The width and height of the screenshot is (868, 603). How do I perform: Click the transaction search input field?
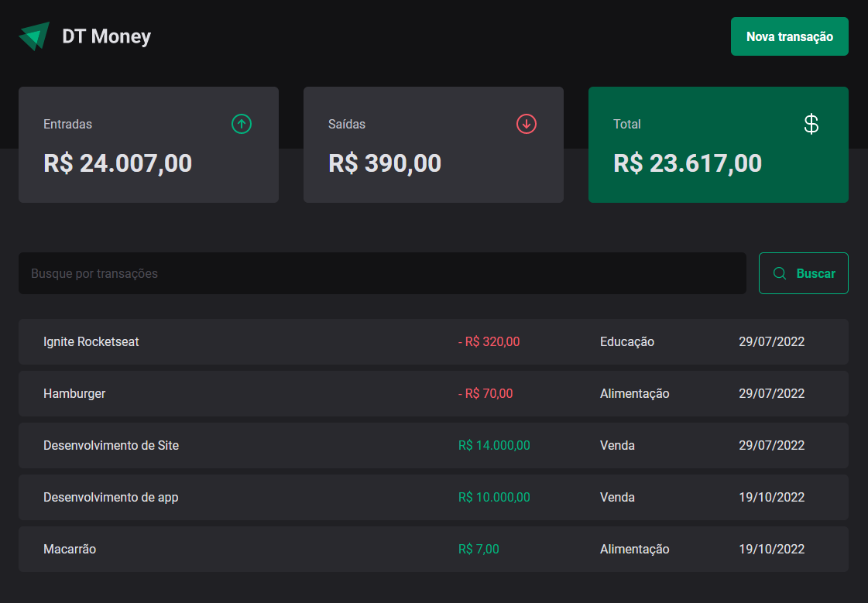coord(381,273)
